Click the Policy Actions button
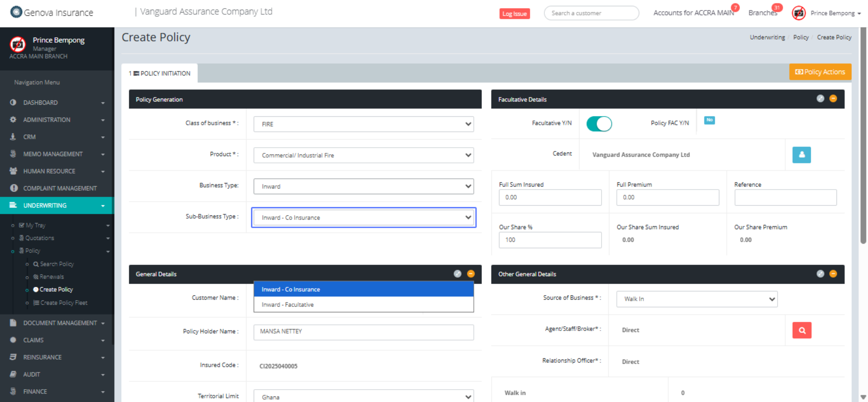Screen dimensions: 868x402 (820, 72)
